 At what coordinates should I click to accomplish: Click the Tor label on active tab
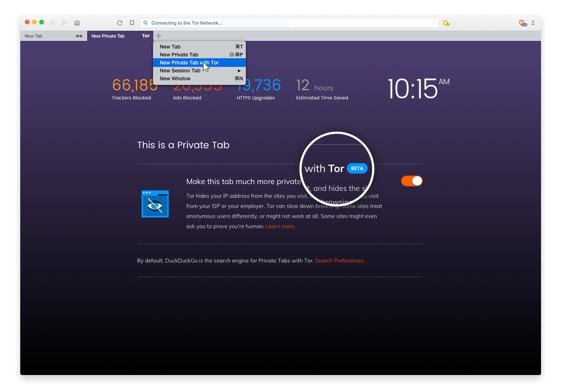click(x=146, y=36)
